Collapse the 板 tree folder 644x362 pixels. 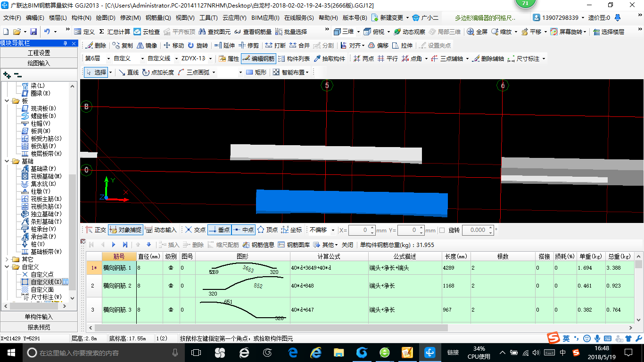7,101
